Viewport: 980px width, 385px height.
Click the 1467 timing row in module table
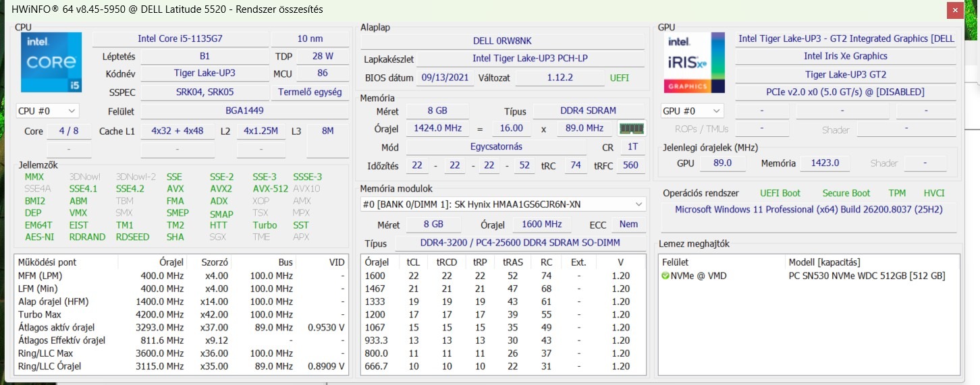pyautogui.click(x=503, y=289)
